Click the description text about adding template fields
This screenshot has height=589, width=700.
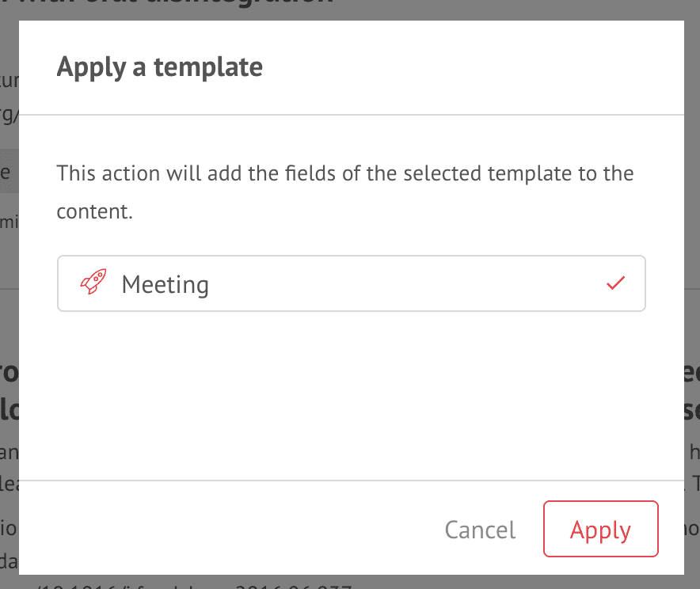(344, 192)
